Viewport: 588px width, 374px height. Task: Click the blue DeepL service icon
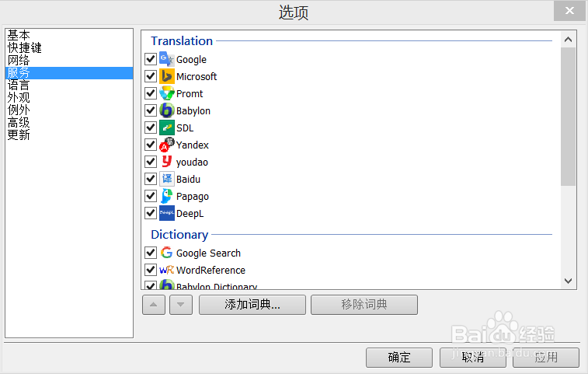(x=167, y=213)
